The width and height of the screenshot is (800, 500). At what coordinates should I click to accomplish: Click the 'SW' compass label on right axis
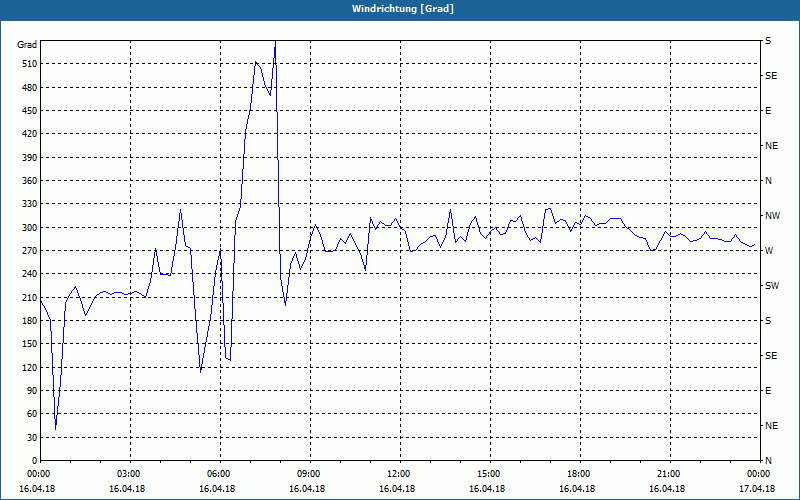click(772, 286)
